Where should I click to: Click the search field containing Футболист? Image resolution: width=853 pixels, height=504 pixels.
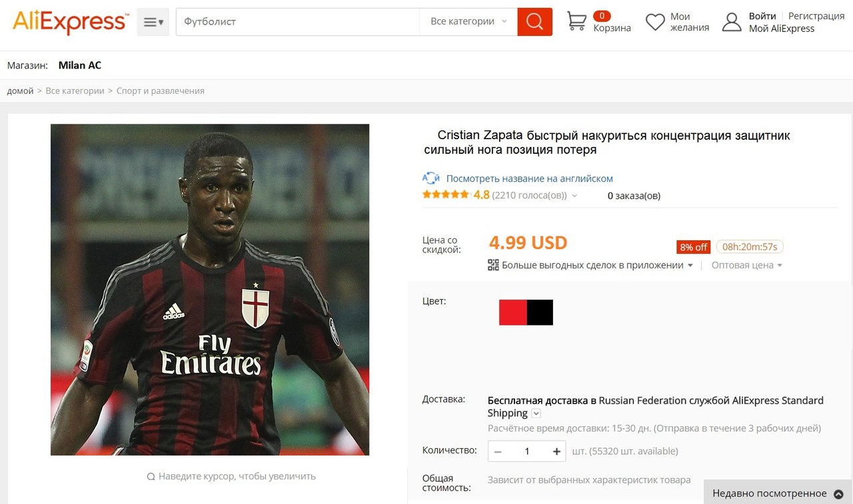pyautogui.click(x=298, y=21)
